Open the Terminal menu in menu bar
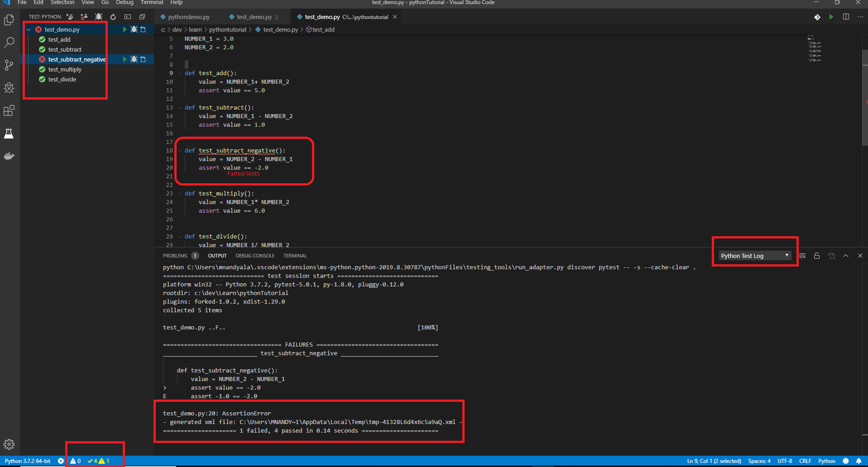 click(x=152, y=3)
